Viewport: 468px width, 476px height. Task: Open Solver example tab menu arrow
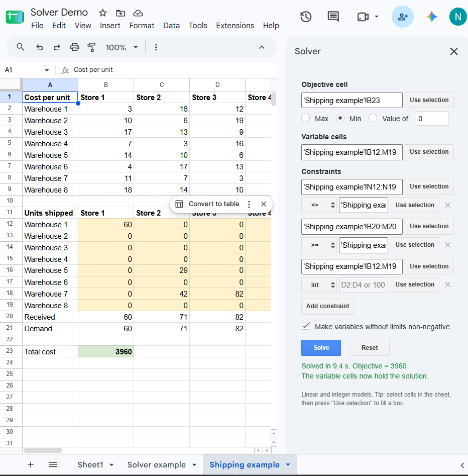tap(194, 465)
